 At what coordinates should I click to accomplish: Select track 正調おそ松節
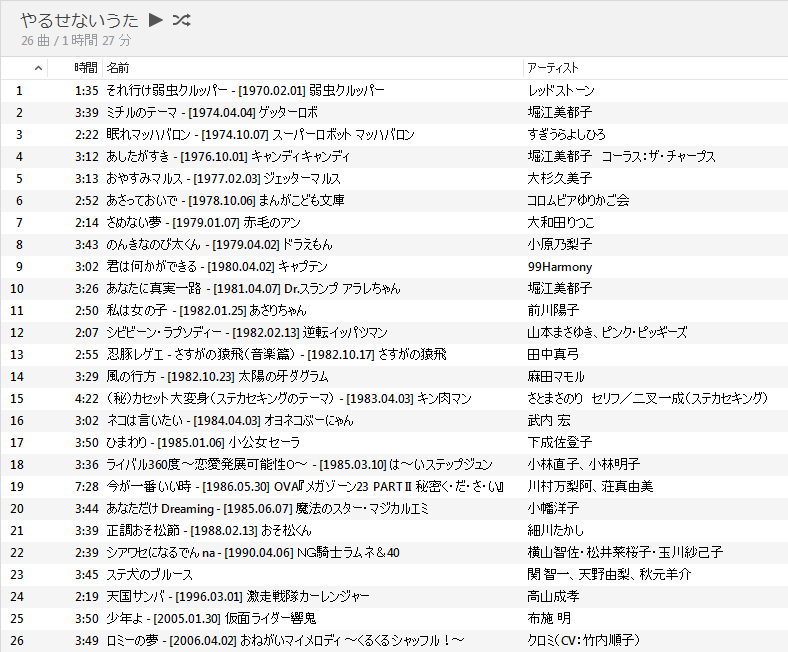(394, 530)
